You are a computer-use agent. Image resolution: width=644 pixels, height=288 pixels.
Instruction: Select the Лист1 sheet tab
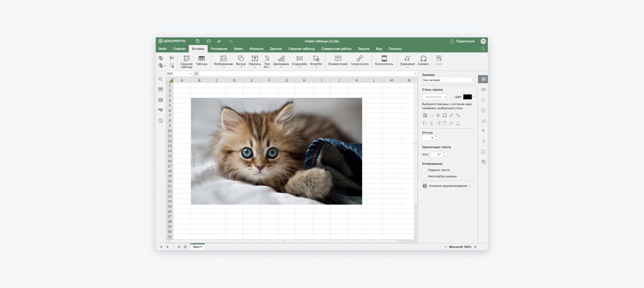pyautogui.click(x=198, y=247)
